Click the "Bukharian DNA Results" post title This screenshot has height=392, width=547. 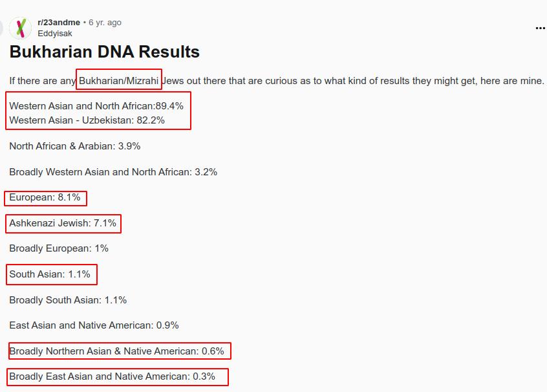coord(104,52)
